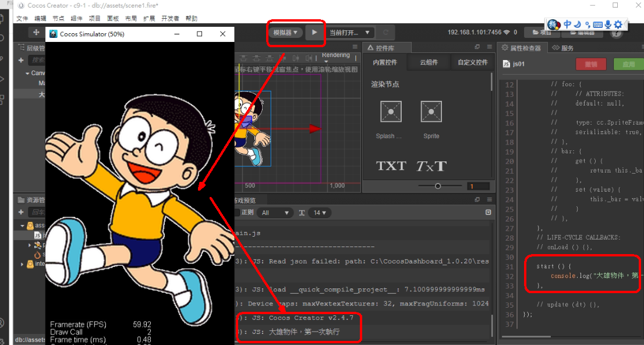Open the console panel menu icon

[x=489, y=199]
